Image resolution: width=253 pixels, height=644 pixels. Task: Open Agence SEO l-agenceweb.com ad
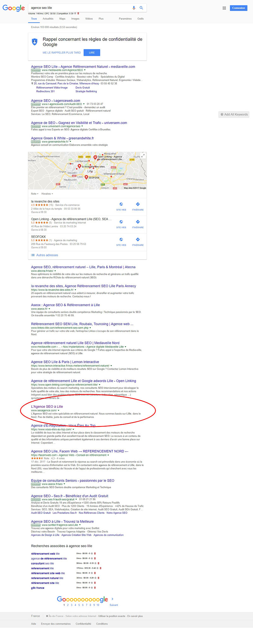(x=55, y=101)
